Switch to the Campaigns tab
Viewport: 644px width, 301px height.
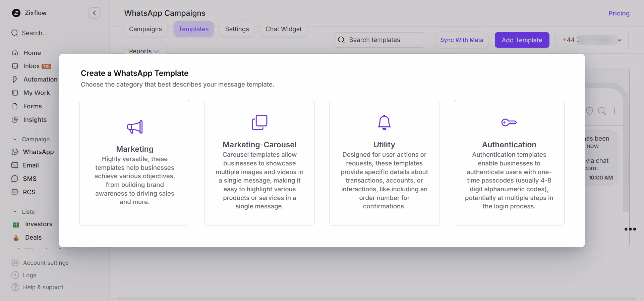[145, 29]
